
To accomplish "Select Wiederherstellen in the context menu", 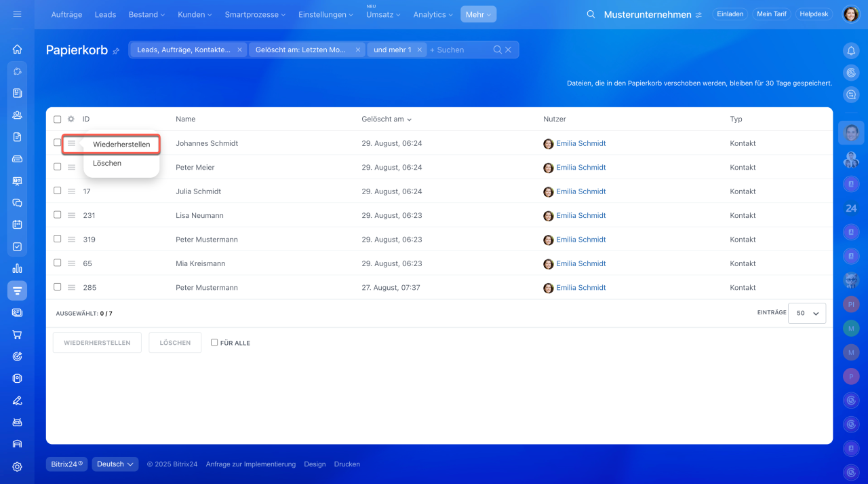I will [x=121, y=145].
